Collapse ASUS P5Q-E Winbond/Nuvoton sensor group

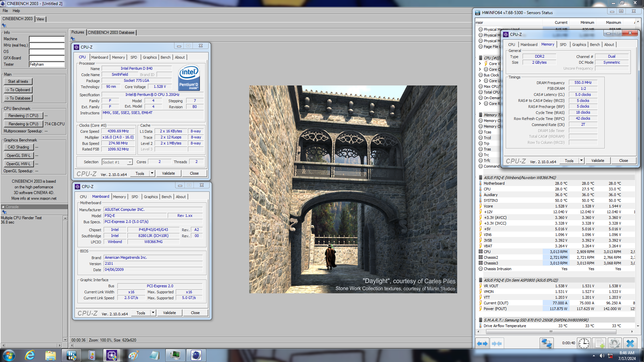(476, 178)
